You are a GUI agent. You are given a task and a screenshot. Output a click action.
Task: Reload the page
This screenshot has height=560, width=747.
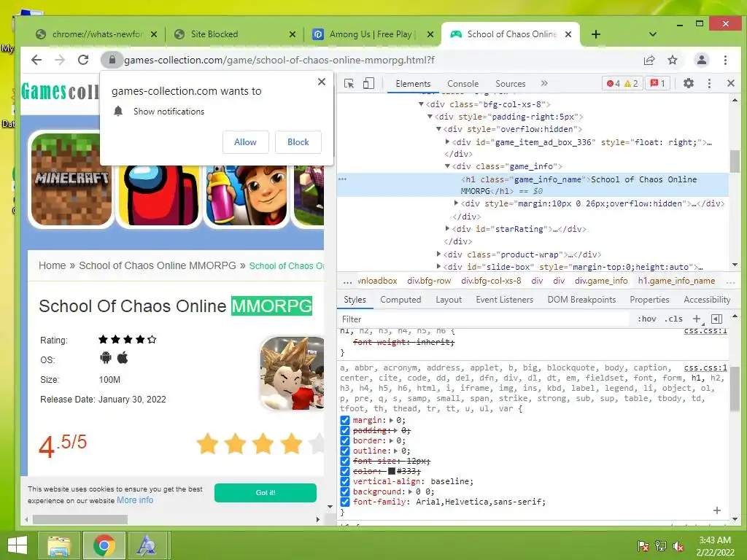[x=83, y=60]
